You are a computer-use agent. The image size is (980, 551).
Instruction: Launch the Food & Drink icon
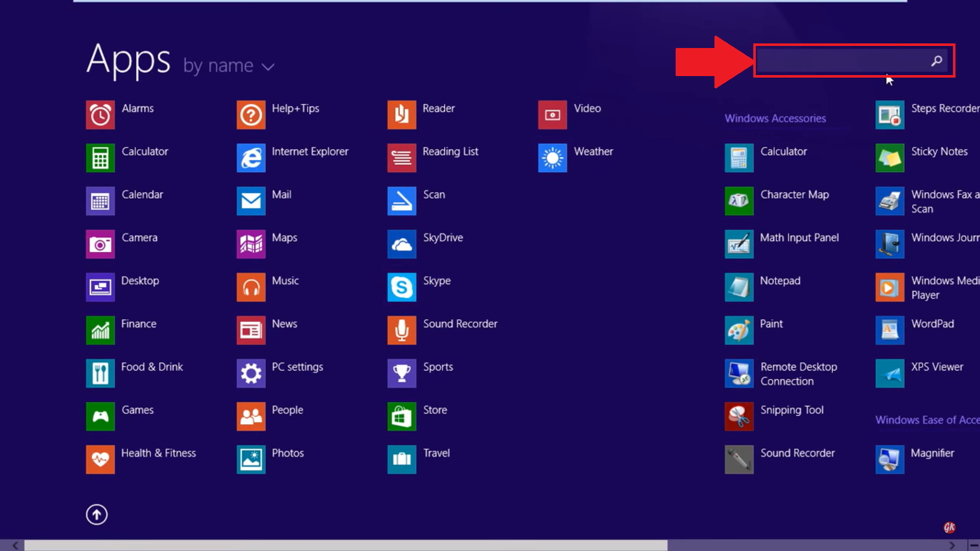100,373
